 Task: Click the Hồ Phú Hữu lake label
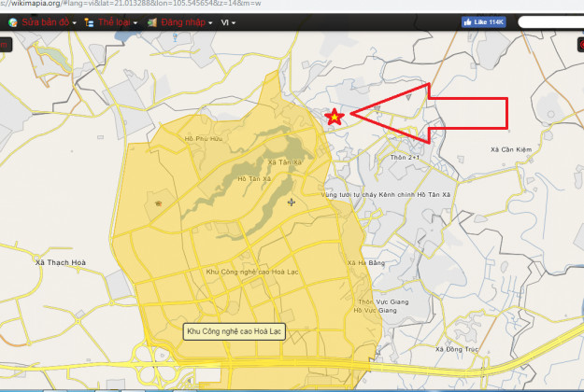pyautogui.click(x=205, y=138)
